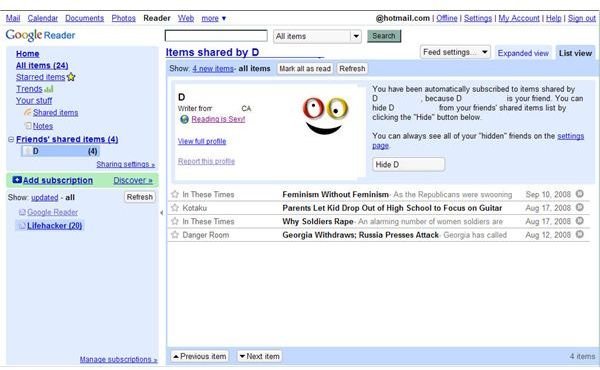Open Manage subscriptions link

coord(119,359)
